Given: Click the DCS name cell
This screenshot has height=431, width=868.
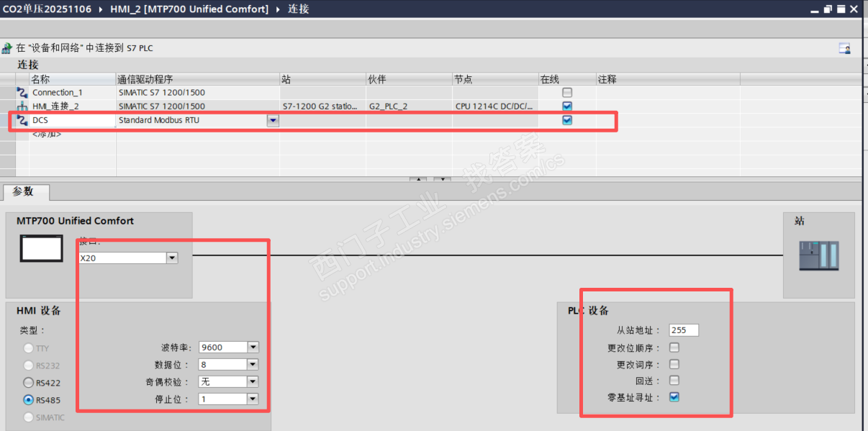Looking at the screenshot, I should (72, 120).
